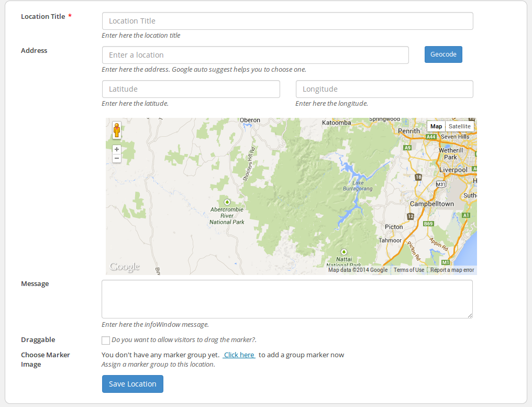This screenshot has height=407, width=532.
Task: Click the 'Choose Marker Image' label
Action: [46, 359]
